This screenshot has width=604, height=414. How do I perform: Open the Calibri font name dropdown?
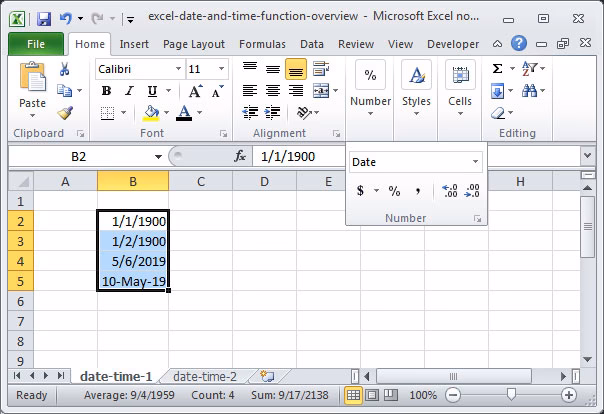point(178,69)
